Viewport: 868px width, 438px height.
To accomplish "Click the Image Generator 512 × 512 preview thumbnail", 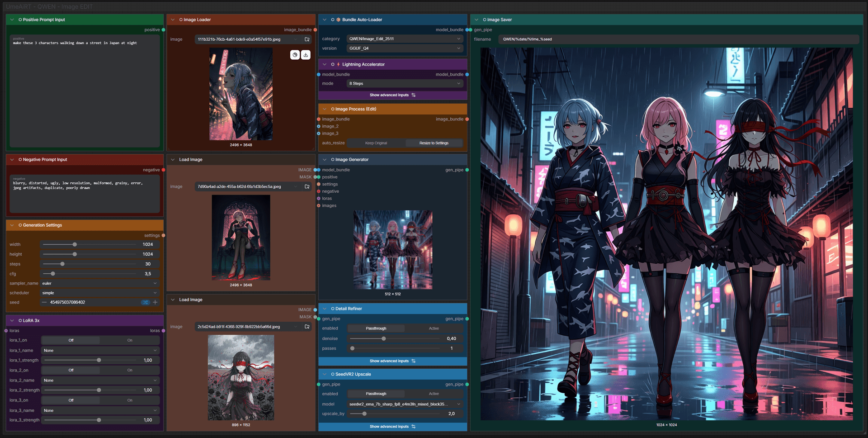I will (393, 250).
